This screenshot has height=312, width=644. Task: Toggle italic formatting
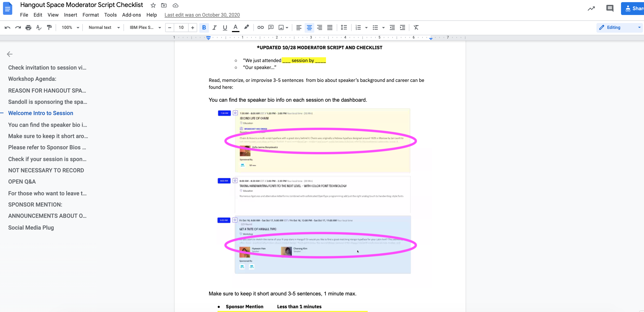click(214, 28)
